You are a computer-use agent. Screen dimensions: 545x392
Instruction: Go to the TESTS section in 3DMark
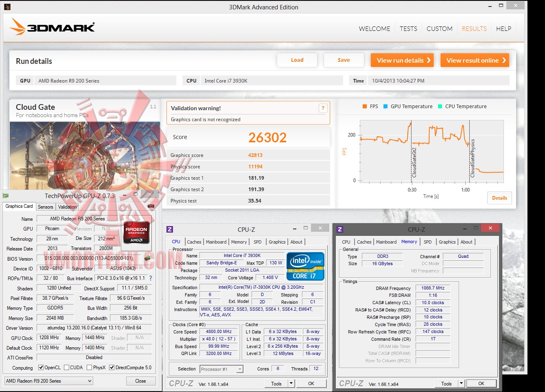click(x=408, y=28)
